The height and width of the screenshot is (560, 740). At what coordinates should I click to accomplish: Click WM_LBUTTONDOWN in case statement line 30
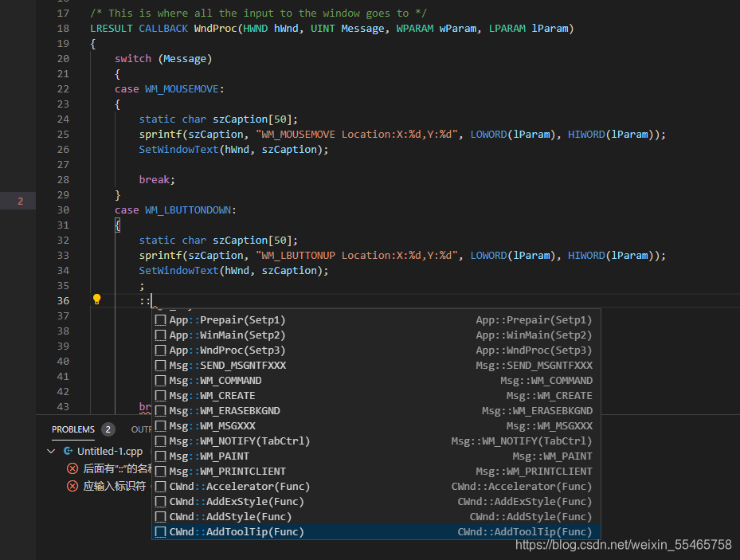point(188,210)
